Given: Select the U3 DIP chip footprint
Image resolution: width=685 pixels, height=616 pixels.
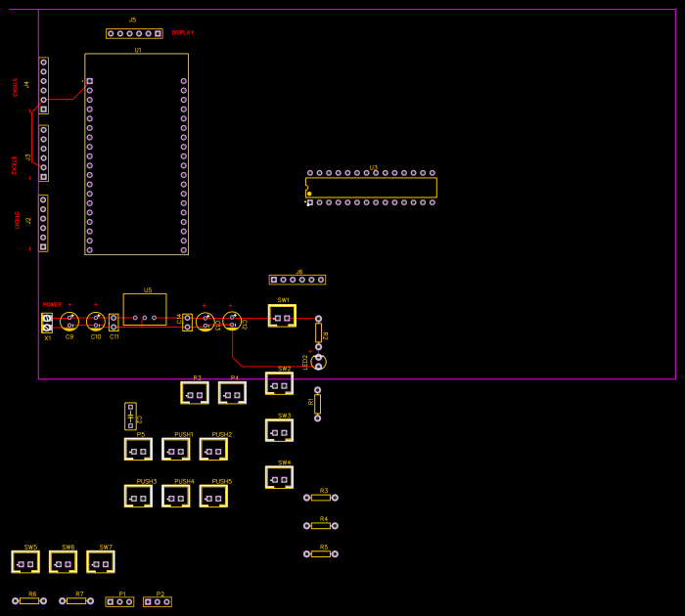Looking at the screenshot, I should (371, 188).
